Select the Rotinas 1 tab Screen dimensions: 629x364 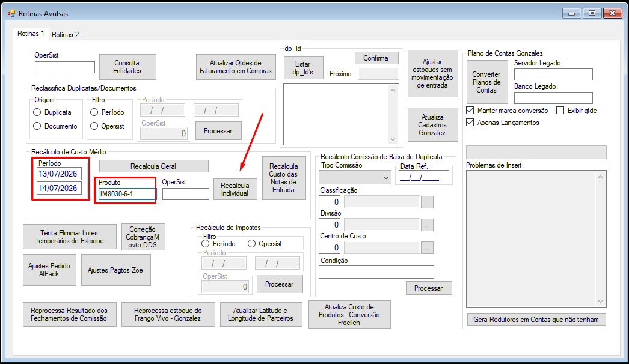click(31, 34)
